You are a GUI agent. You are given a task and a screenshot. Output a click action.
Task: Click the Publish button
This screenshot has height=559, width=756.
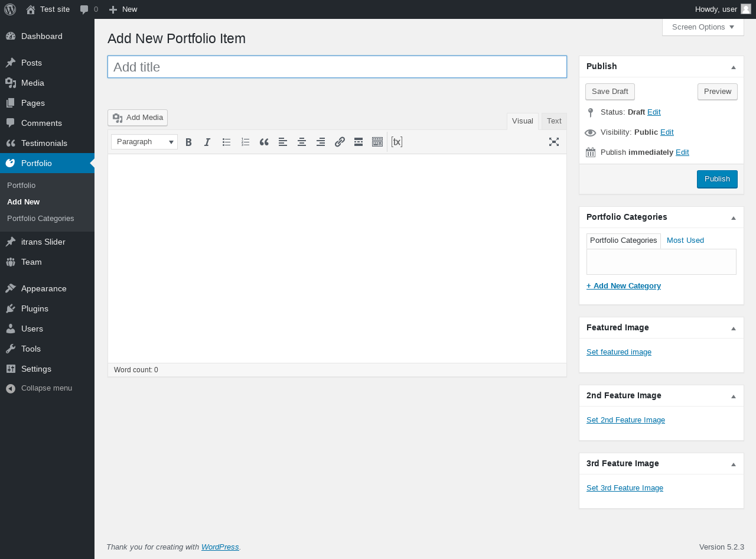717,179
